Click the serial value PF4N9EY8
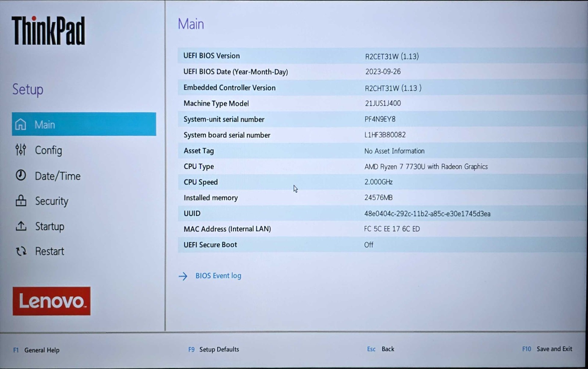Viewport: 588px width, 369px height. click(380, 119)
